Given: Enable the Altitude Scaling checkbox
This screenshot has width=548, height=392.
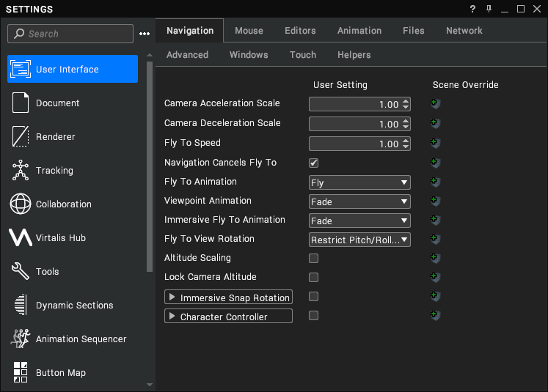Looking at the screenshot, I should pos(313,259).
